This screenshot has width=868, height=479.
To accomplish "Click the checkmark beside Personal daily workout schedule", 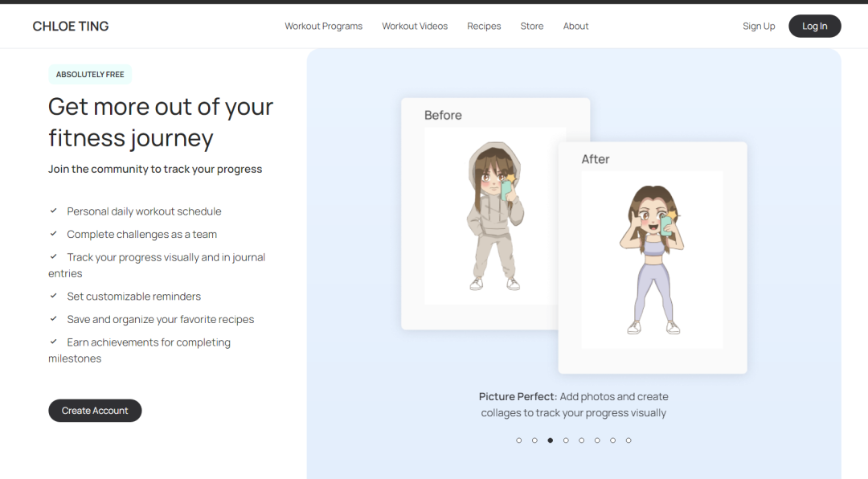I will [x=54, y=211].
